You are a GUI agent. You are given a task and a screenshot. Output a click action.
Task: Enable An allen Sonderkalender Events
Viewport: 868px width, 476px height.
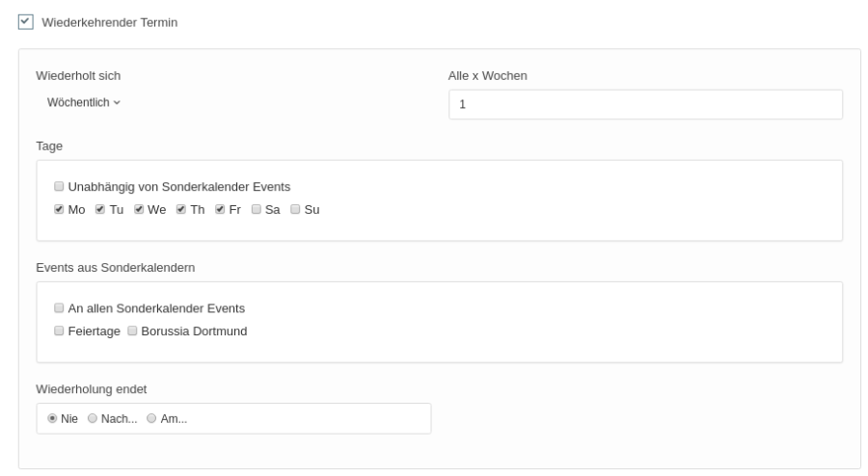[x=60, y=308]
